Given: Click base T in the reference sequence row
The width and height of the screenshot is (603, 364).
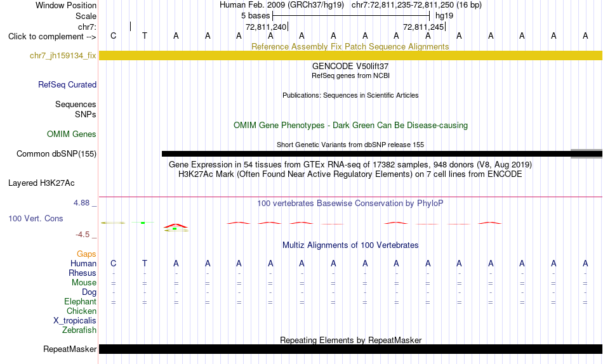Looking at the screenshot, I should [x=145, y=36].
